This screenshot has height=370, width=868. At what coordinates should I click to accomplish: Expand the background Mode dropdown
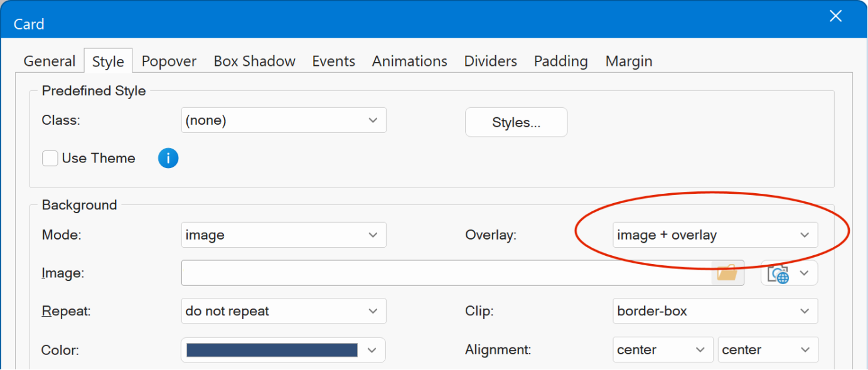pos(283,235)
